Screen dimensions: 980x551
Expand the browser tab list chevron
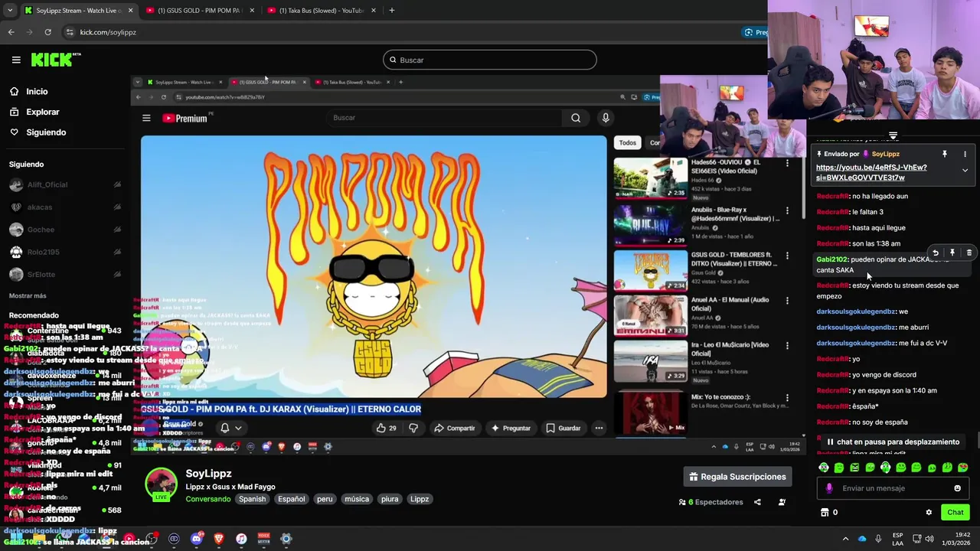(x=9, y=11)
